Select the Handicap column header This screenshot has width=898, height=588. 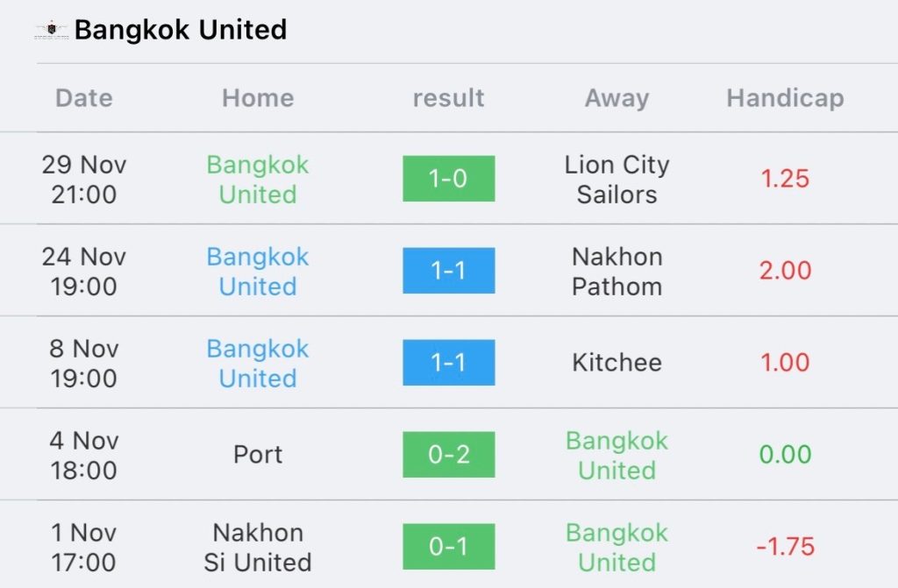785,98
